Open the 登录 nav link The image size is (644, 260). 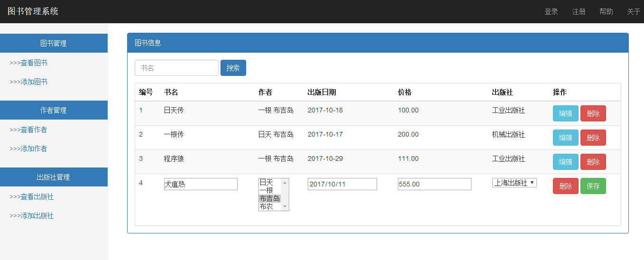551,12
